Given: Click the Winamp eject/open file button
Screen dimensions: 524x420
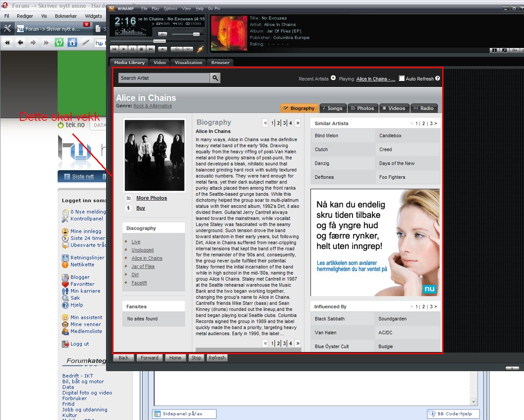Looking at the screenshot, I should [162, 49].
